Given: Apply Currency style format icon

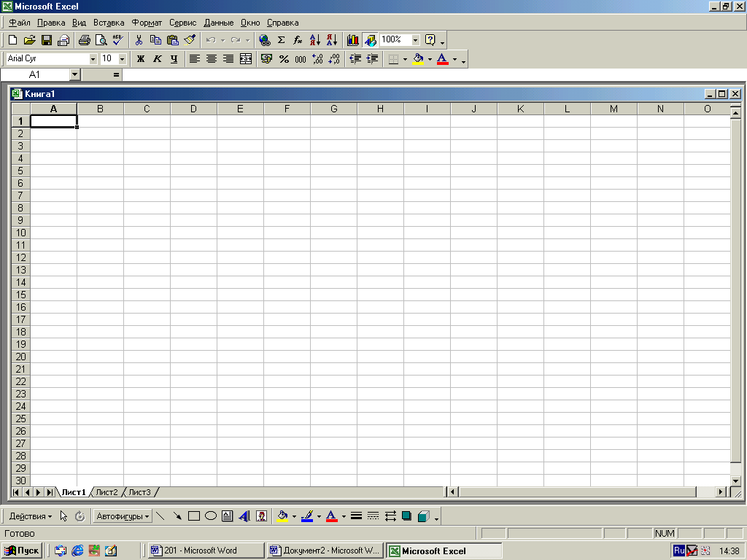Looking at the screenshot, I should (267, 59).
